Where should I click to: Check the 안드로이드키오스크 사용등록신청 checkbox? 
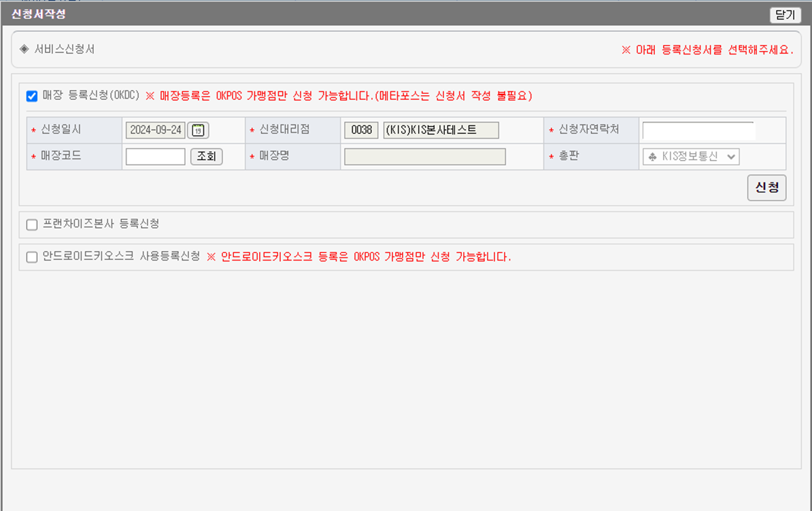click(32, 257)
